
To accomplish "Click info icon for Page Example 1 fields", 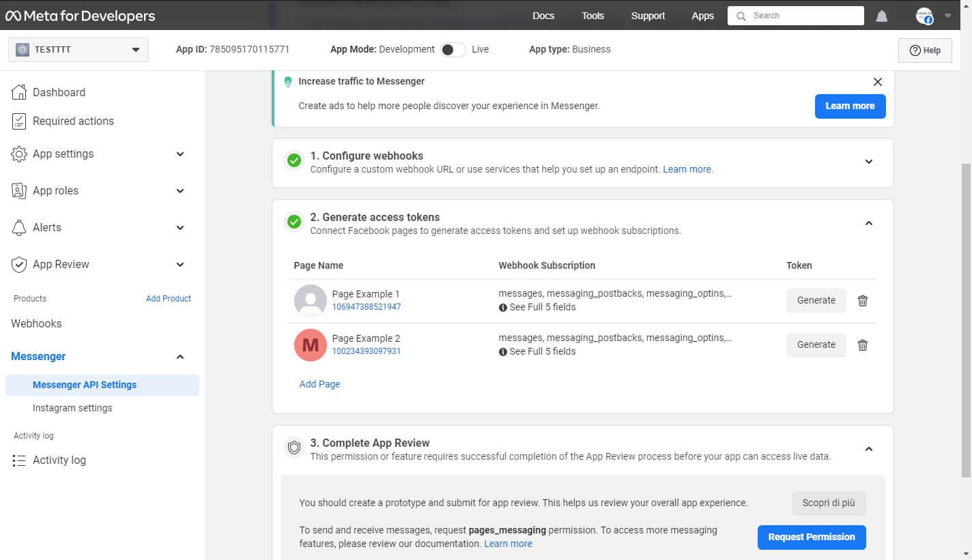I will pyautogui.click(x=503, y=308).
